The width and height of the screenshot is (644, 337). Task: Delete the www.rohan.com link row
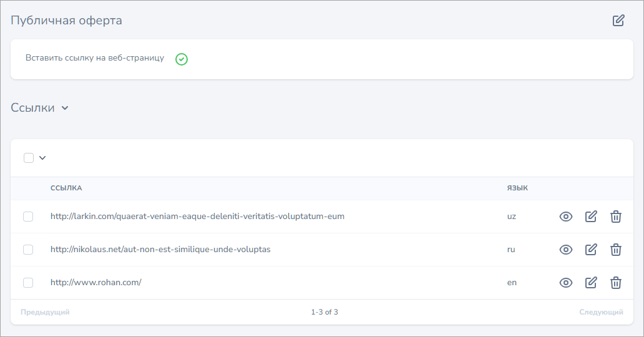(x=615, y=283)
